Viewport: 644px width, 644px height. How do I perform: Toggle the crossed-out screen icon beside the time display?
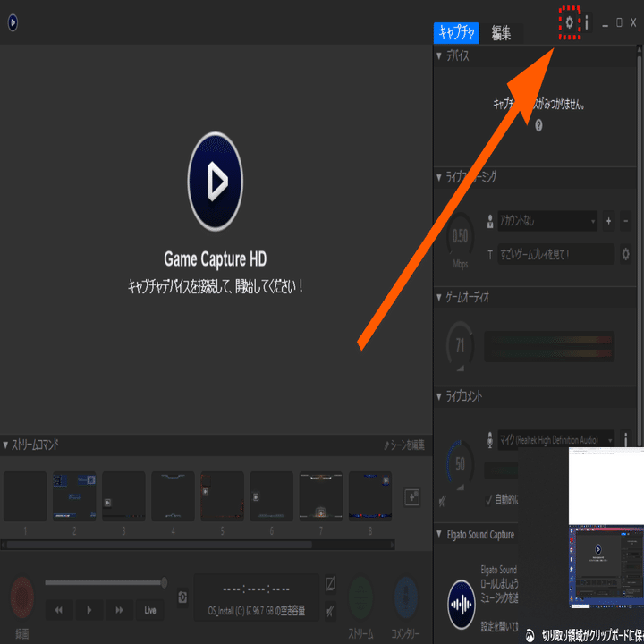(x=330, y=584)
